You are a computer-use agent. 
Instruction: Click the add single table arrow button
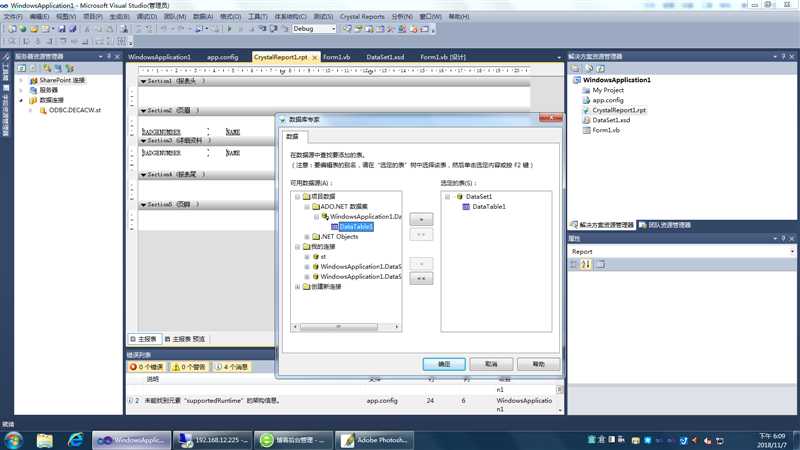[x=421, y=219]
